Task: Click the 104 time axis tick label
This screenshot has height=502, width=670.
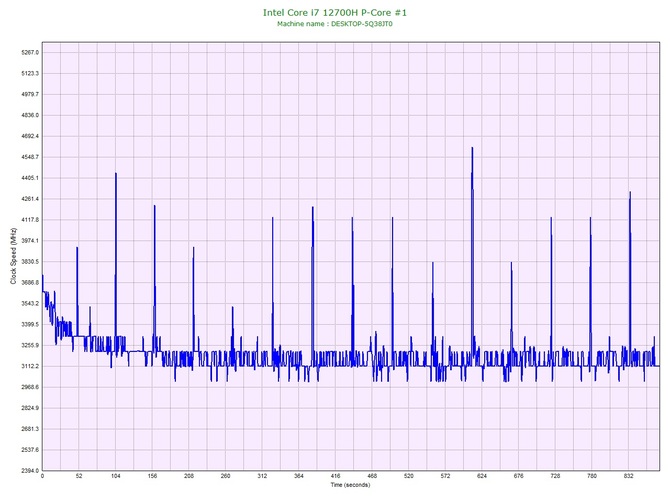Action: (115, 476)
